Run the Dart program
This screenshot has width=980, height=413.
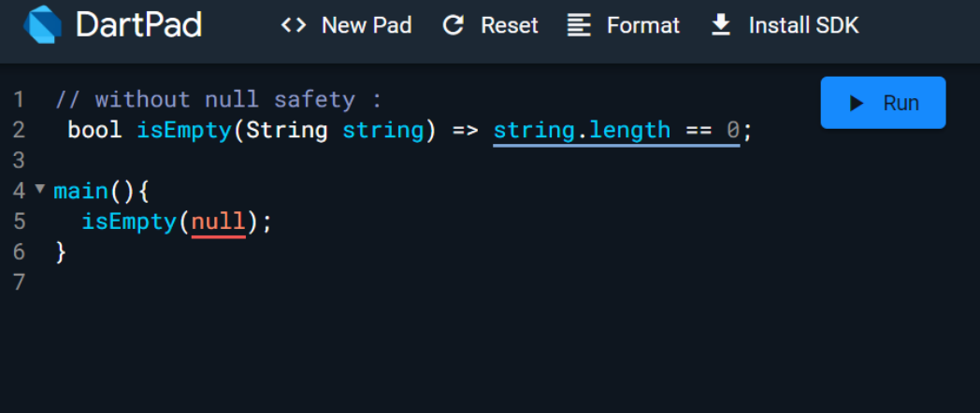coord(883,103)
